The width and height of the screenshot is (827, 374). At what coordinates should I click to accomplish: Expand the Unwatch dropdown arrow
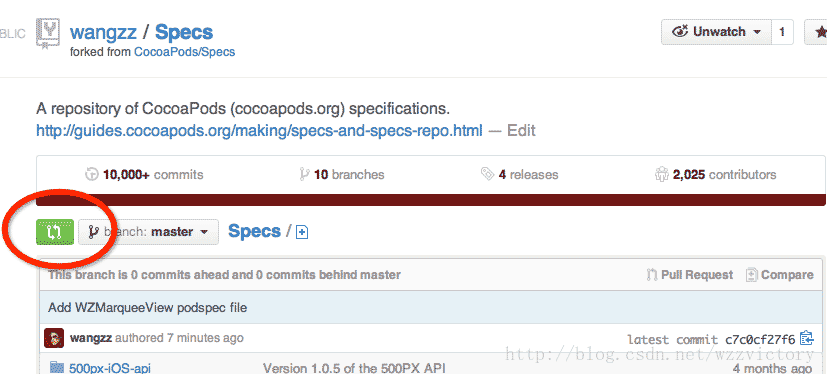(x=757, y=32)
